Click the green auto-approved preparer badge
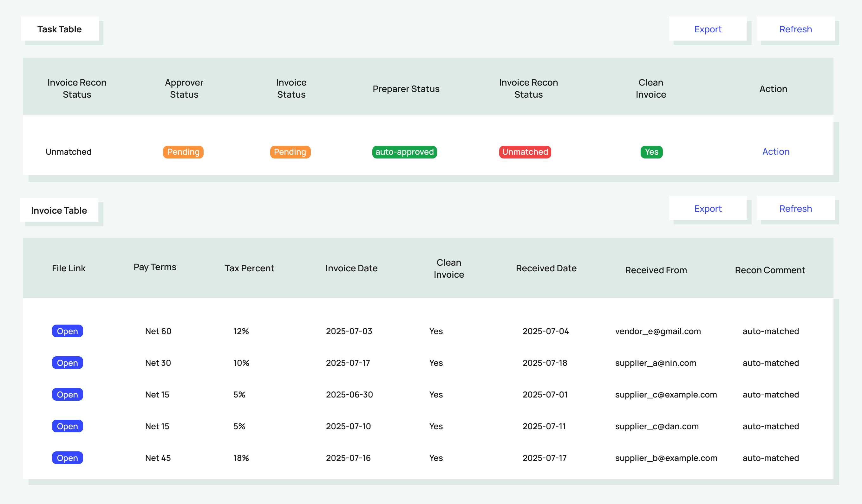This screenshot has width=862, height=504. [404, 152]
